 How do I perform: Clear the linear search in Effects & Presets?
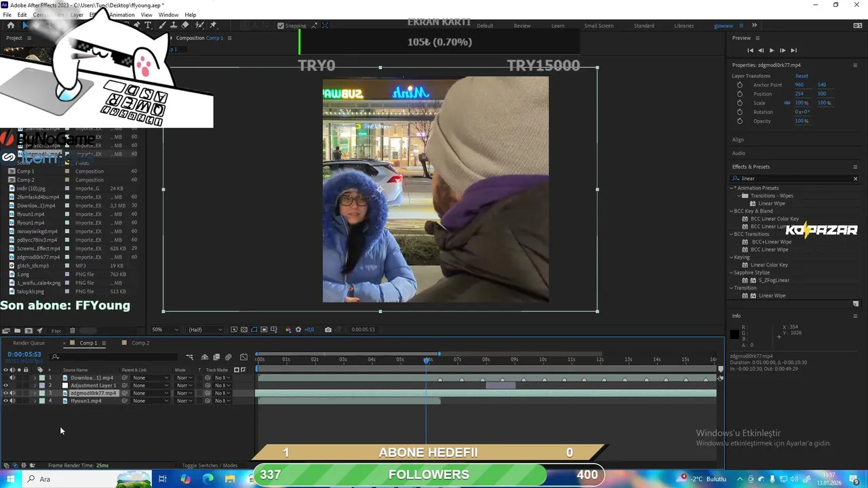click(855, 178)
